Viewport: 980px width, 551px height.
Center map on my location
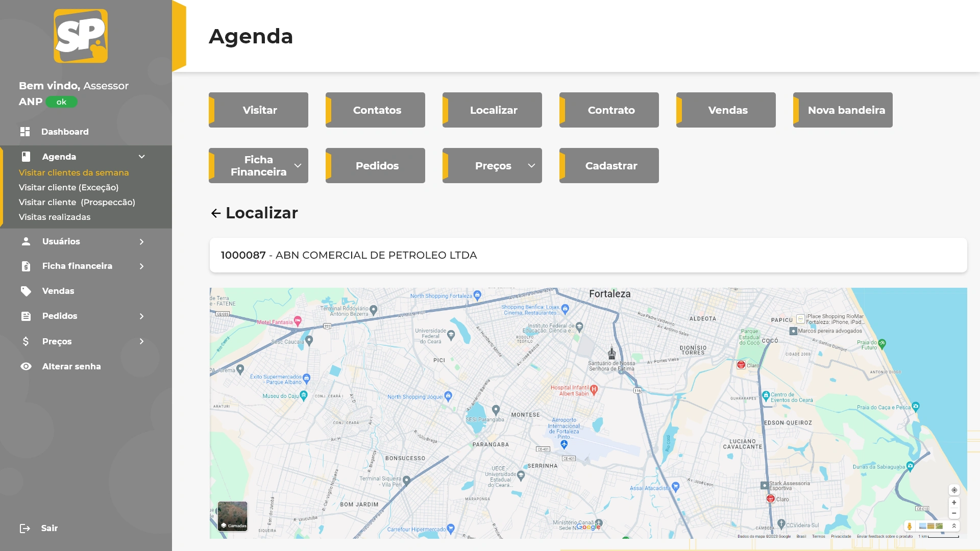pos(953,490)
